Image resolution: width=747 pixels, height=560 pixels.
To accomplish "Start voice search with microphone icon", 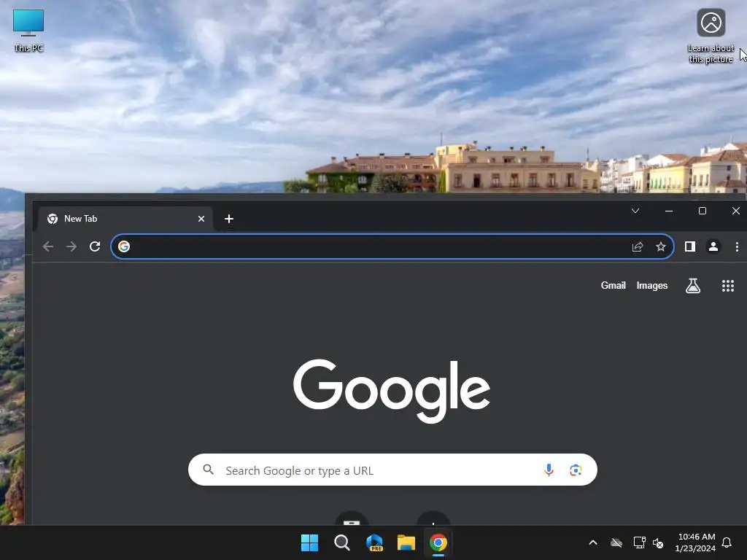I will point(549,470).
